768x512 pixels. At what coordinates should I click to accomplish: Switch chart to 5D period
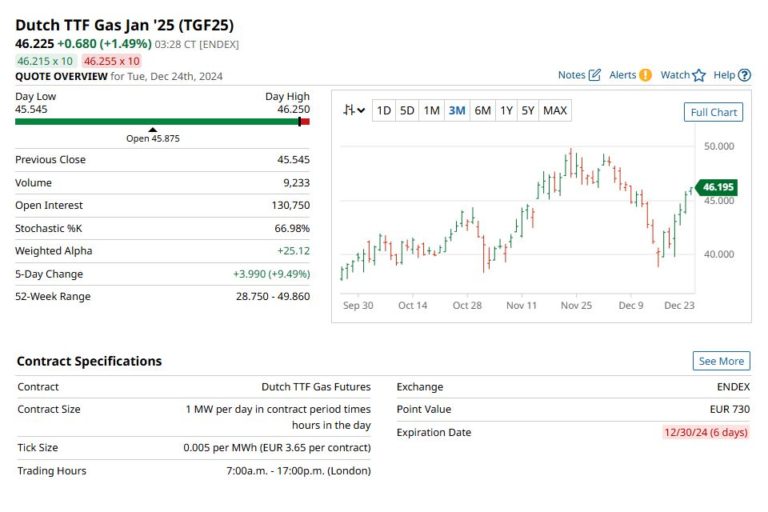tap(407, 111)
